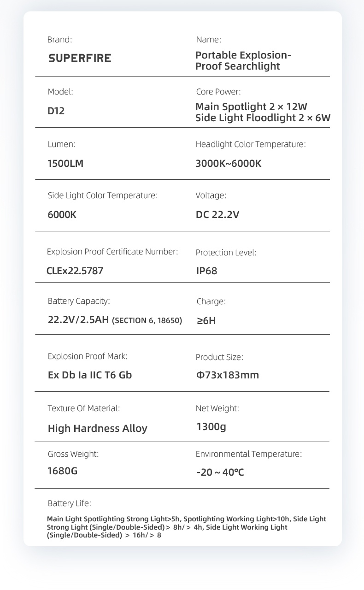This screenshot has height=590, width=364.
Task: Click the 1680G gross weight value
Action: 63,471
